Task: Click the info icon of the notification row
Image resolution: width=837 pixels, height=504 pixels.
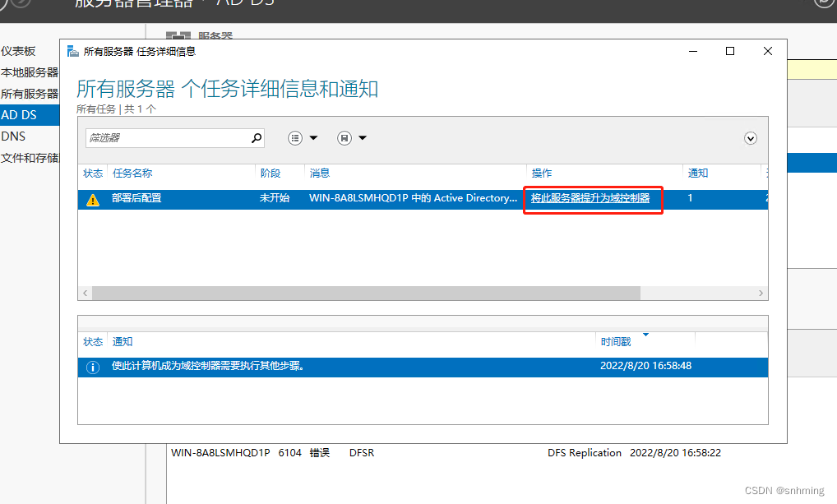Action: (x=93, y=368)
